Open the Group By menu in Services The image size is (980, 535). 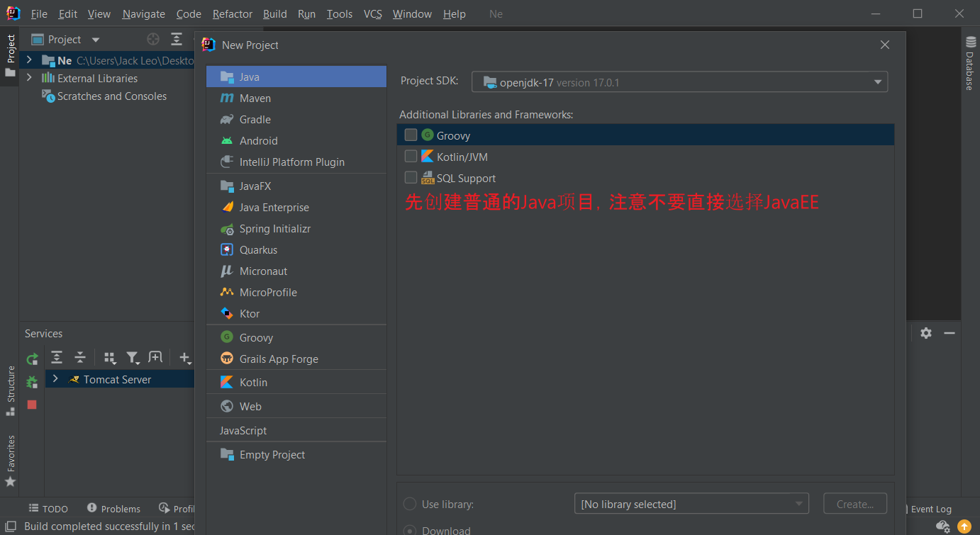[110, 358]
